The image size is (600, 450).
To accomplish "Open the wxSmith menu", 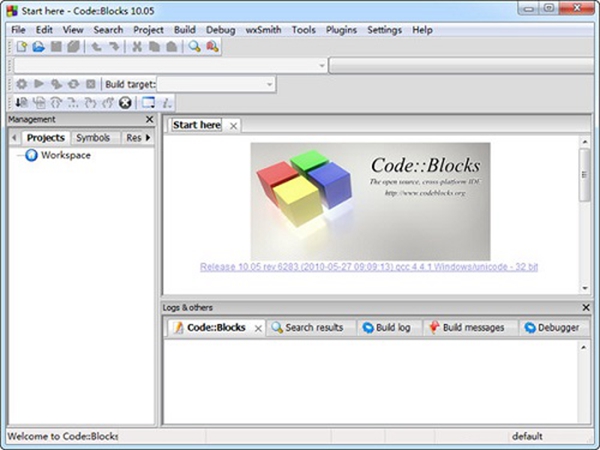I will [263, 30].
